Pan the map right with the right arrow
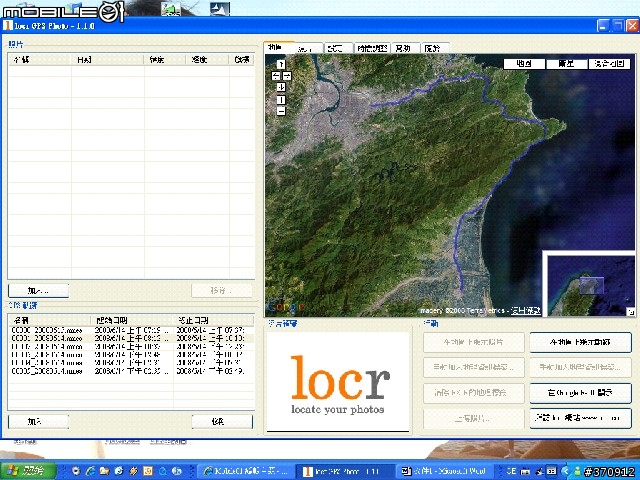 click(287, 76)
